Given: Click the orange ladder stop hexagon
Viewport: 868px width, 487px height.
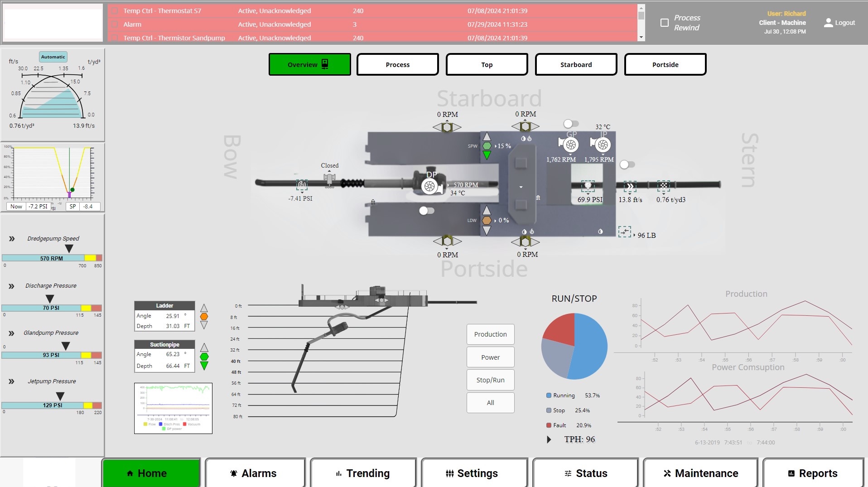Looking at the screenshot, I should 204,317.
